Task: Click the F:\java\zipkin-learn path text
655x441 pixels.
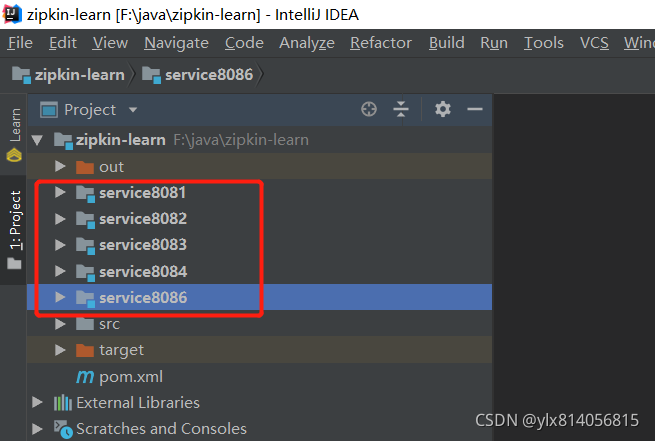Action: pyautogui.click(x=241, y=140)
